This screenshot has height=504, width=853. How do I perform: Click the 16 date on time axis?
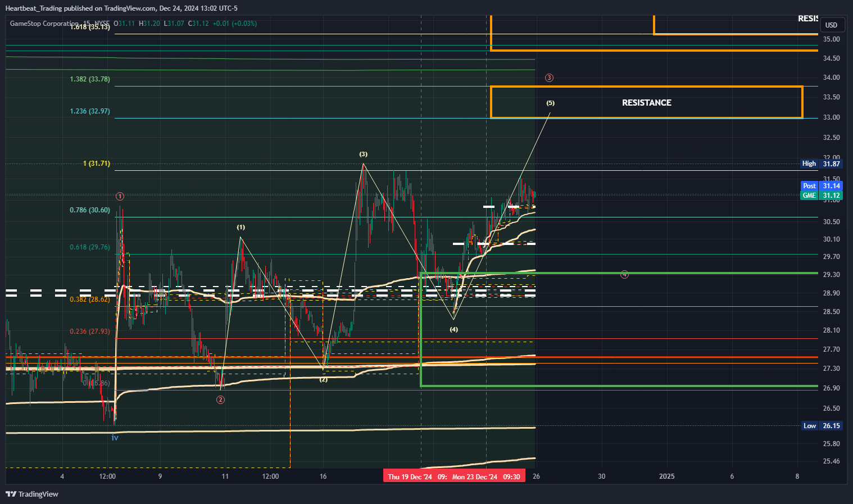point(323,476)
